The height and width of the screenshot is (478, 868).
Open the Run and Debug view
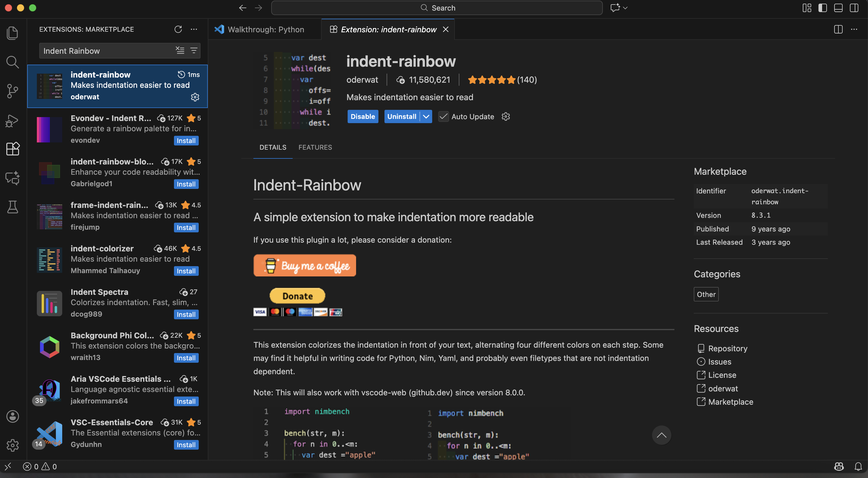12,120
